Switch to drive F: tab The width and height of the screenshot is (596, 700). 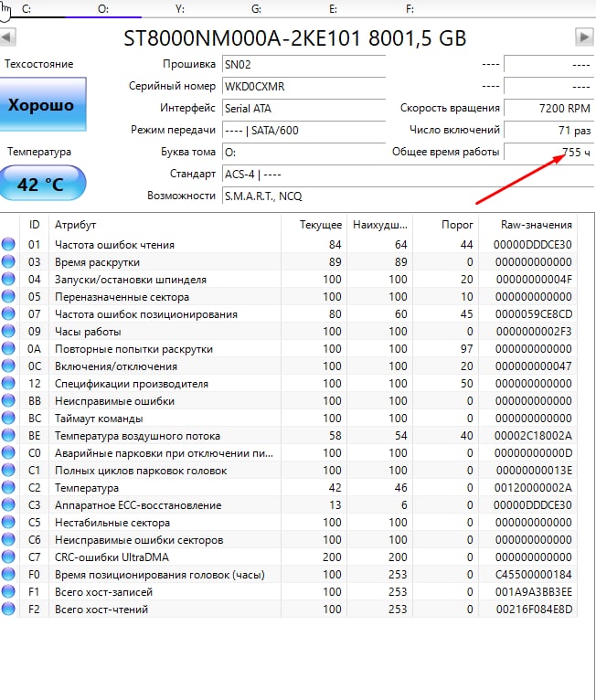[410, 8]
